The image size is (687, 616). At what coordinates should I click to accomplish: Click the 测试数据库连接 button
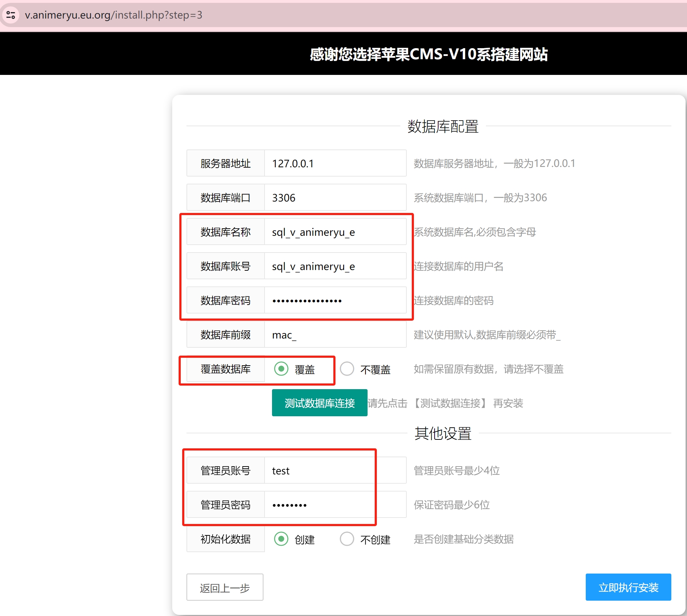click(x=319, y=403)
